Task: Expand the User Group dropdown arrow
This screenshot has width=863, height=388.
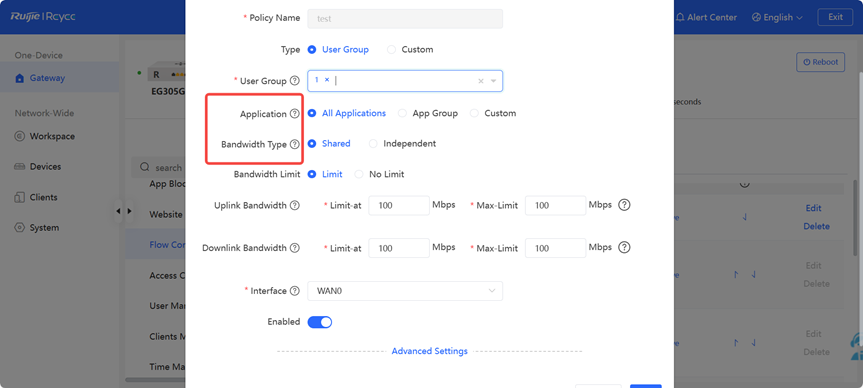Action: [493, 81]
